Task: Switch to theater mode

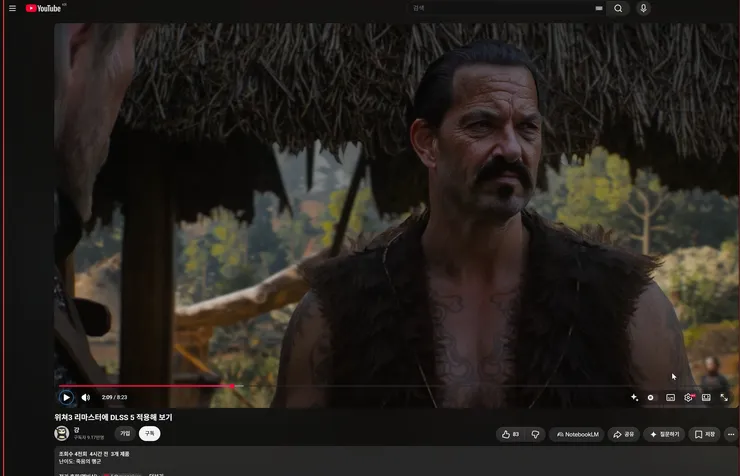Action: [x=706, y=398]
